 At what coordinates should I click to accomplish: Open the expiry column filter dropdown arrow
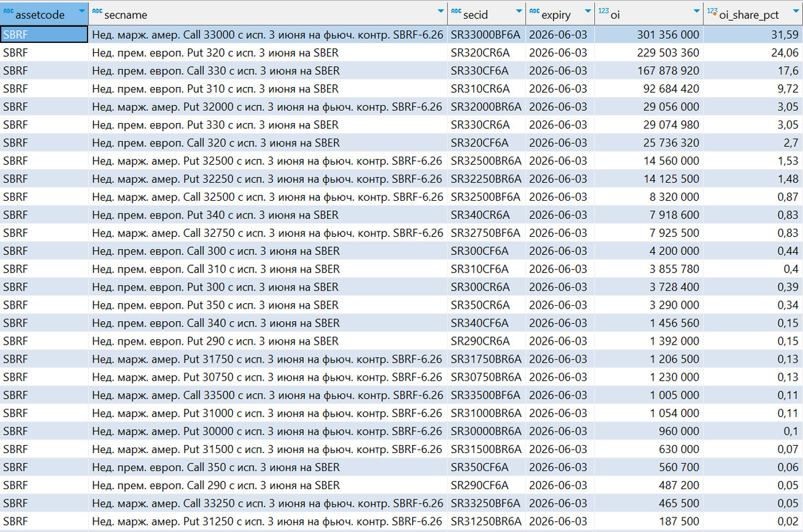tap(588, 11)
